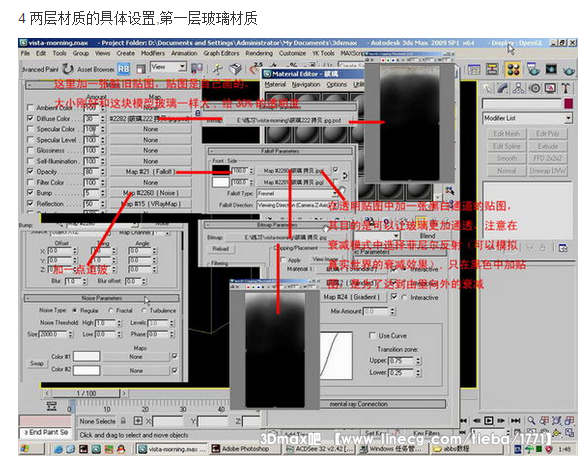Open the Edit menu
This screenshot has height=456, width=581.
click(x=41, y=53)
